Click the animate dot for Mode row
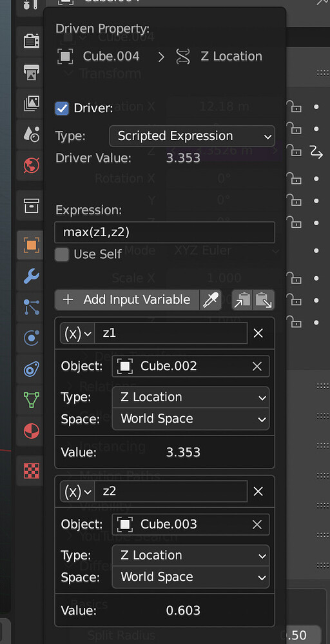This screenshot has height=644, width=330. [316, 250]
